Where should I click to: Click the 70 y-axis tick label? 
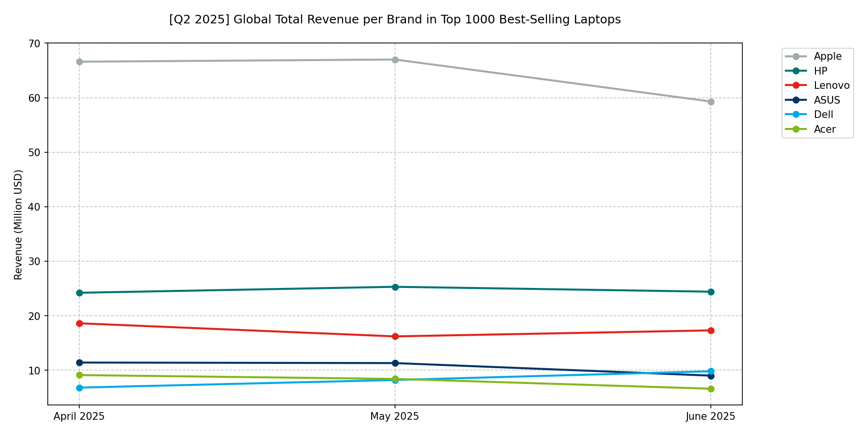click(35, 43)
